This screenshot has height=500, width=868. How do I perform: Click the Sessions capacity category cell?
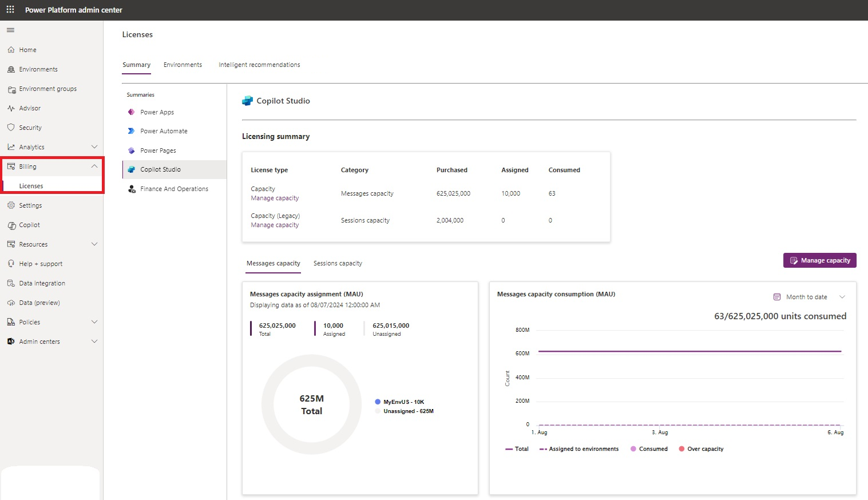[x=365, y=220]
